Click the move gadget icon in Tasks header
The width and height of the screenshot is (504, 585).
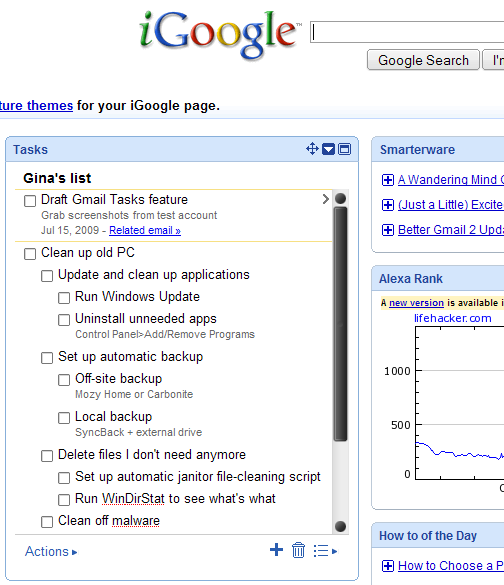312,149
